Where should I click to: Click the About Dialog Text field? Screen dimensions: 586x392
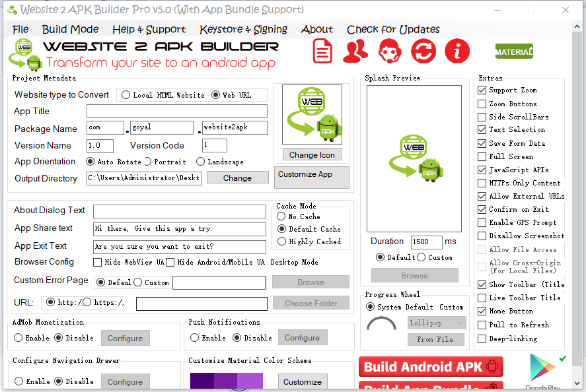180,211
